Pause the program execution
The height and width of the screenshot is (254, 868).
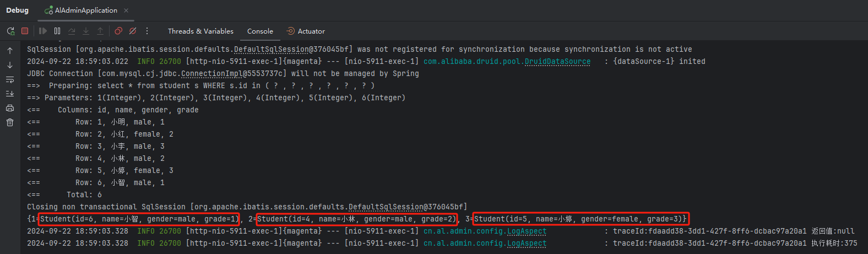[57, 31]
